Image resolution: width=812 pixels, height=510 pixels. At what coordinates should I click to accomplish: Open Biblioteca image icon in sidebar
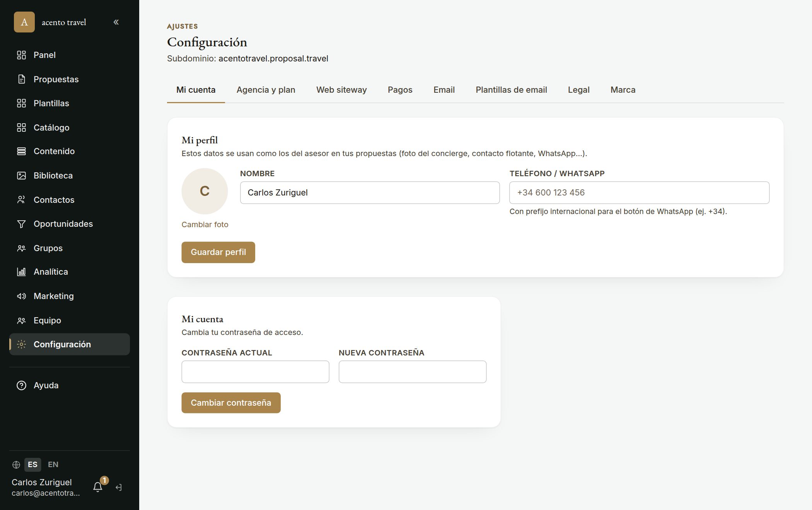point(22,175)
